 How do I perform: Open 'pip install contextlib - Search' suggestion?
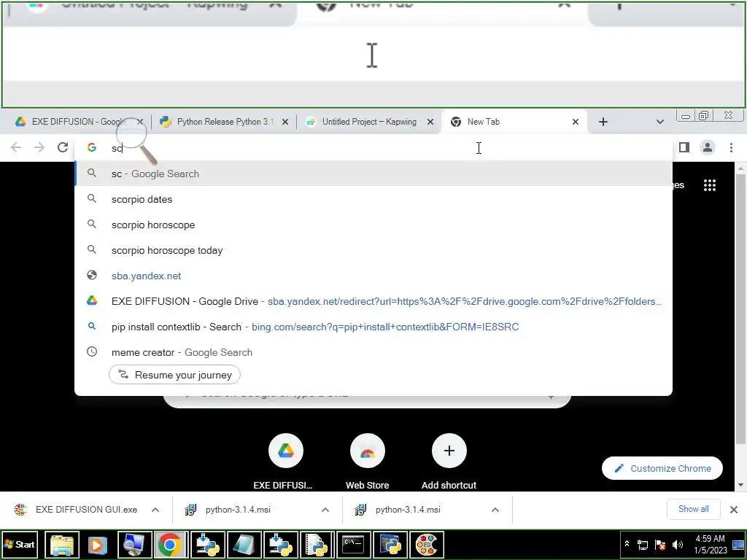(373, 327)
